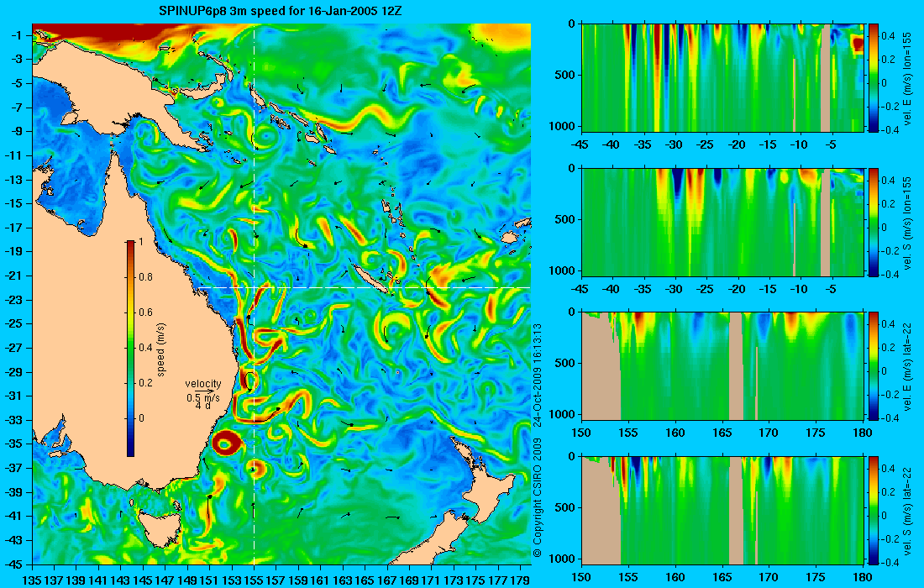Click the 1 label atop speed color bar
The width and height of the screenshot is (924, 588).
[x=140, y=242]
